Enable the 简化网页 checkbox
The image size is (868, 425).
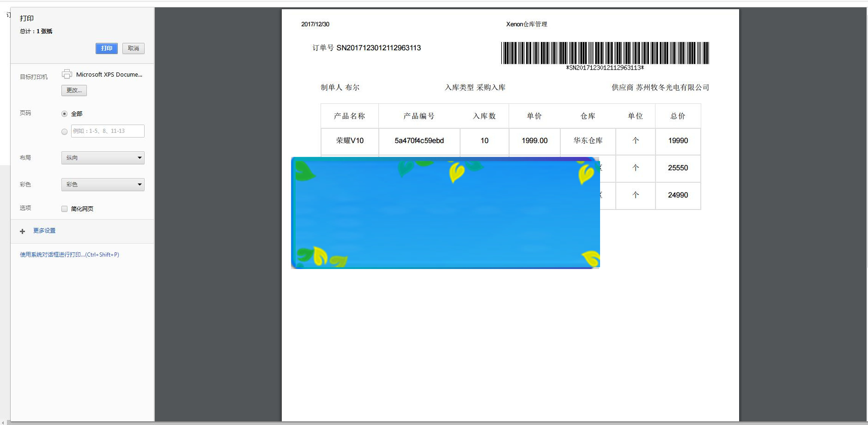pyautogui.click(x=64, y=209)
